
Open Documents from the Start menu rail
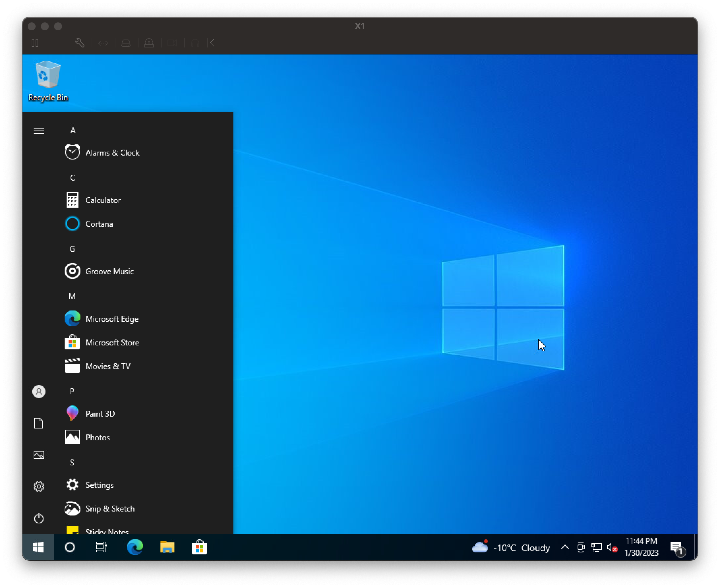click(39, 423)
